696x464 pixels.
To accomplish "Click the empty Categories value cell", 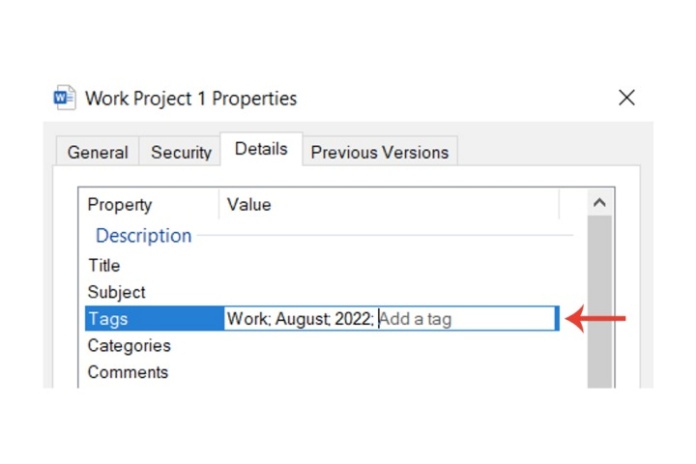I will (x=390, y=346).
